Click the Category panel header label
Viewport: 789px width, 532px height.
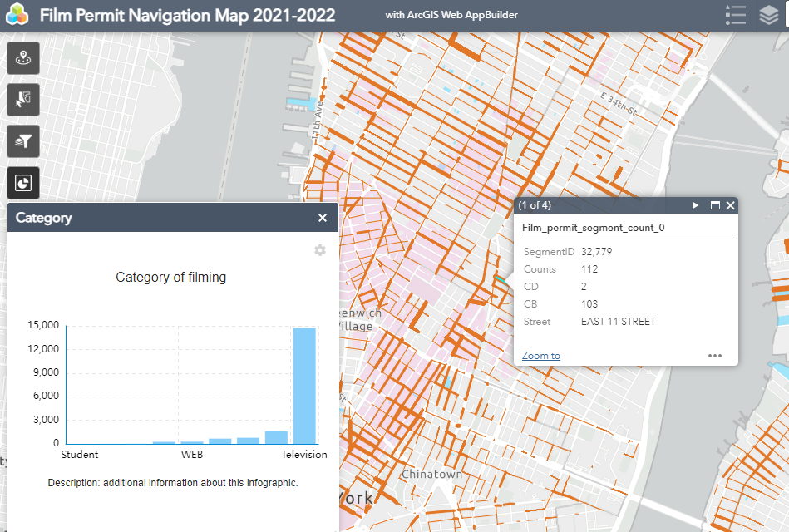click(44, 218)
